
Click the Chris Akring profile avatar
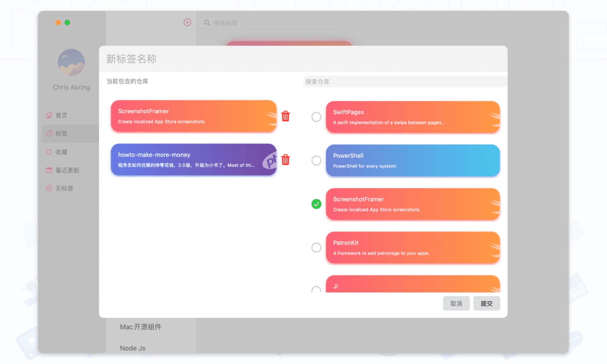(71, 63)
